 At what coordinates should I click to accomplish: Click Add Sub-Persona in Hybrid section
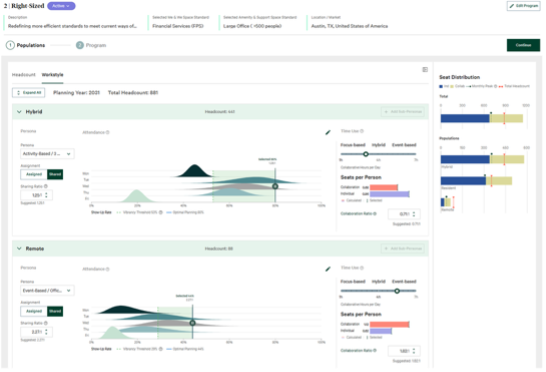click(x=403, y=112)
